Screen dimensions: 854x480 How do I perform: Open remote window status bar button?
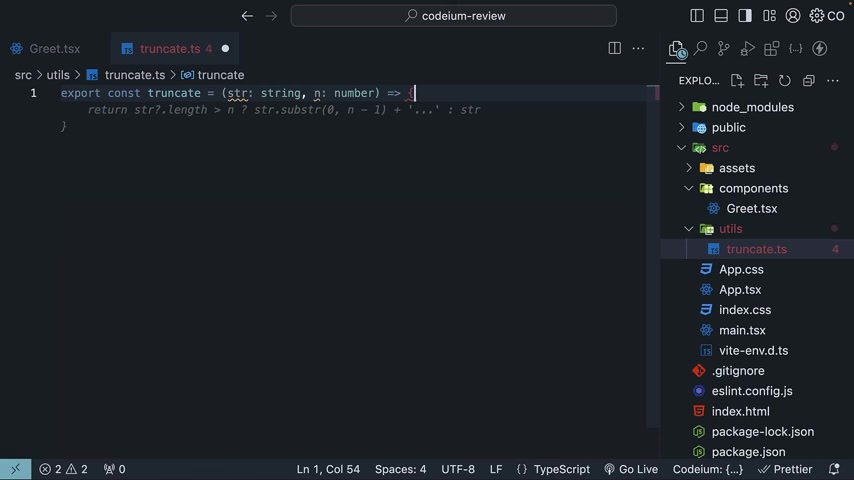(15, 469)
